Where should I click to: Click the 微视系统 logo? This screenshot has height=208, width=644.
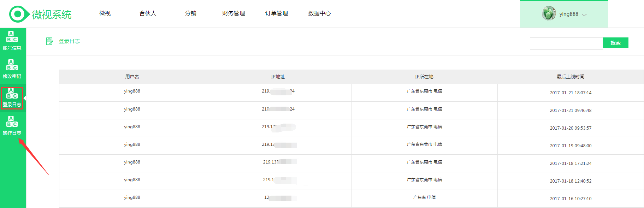point(40,14)
